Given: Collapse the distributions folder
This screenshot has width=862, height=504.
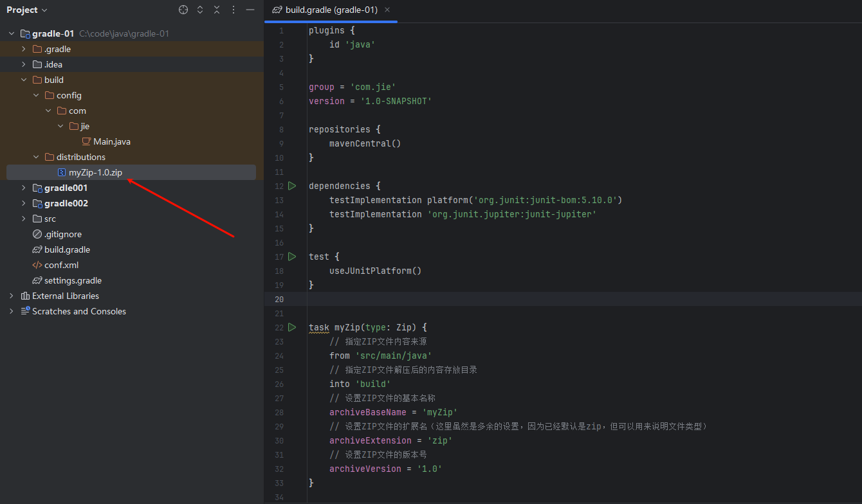Looking at the screenshot, I should pyautogui.click(x=36, y=157).
